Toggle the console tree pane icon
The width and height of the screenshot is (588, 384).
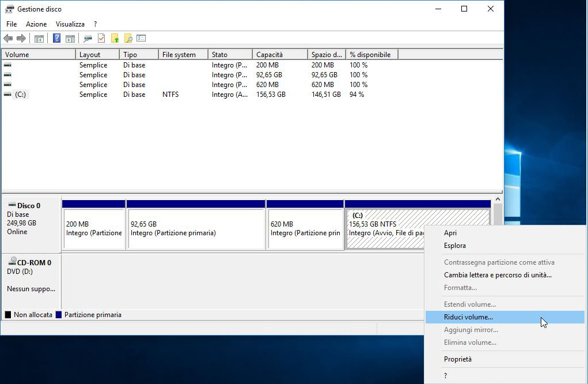pos(39,38)
